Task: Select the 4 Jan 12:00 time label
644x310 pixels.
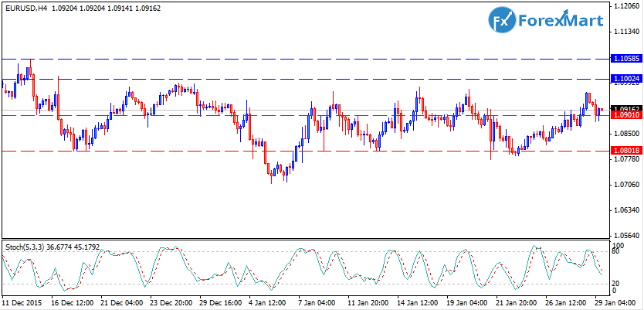Action: [269, 303]
